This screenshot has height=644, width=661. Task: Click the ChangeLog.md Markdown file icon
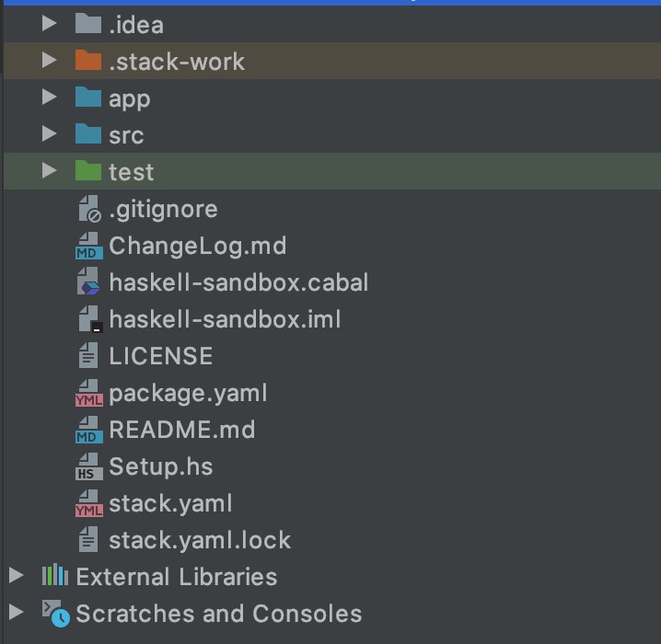(x=88, y=247)
